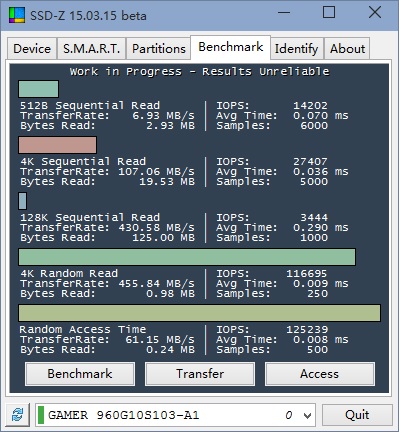
Task: Click the IOPS value 14202
Action: click(x=310, y=106)
